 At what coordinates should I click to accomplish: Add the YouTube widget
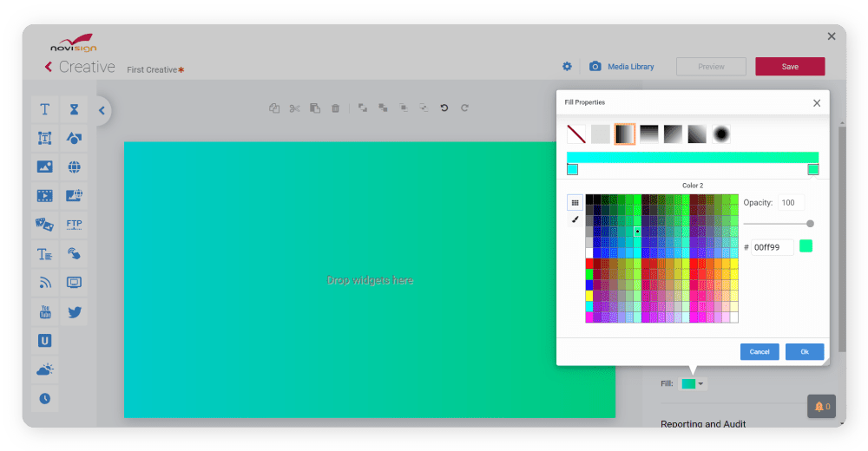click(44, 312)
